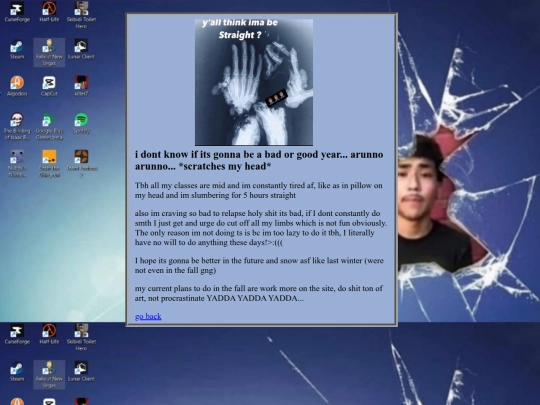Click the paragraph starting 'Tbh all my classes'
Image resolution: width=540 pixels, height=405 pixels.
(259, 190)
